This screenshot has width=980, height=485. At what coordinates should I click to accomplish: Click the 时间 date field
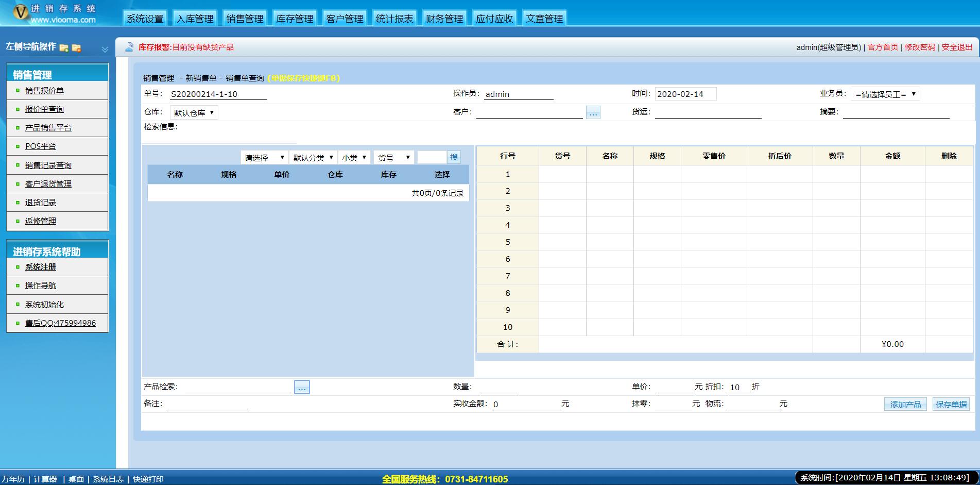pos(685,94)
